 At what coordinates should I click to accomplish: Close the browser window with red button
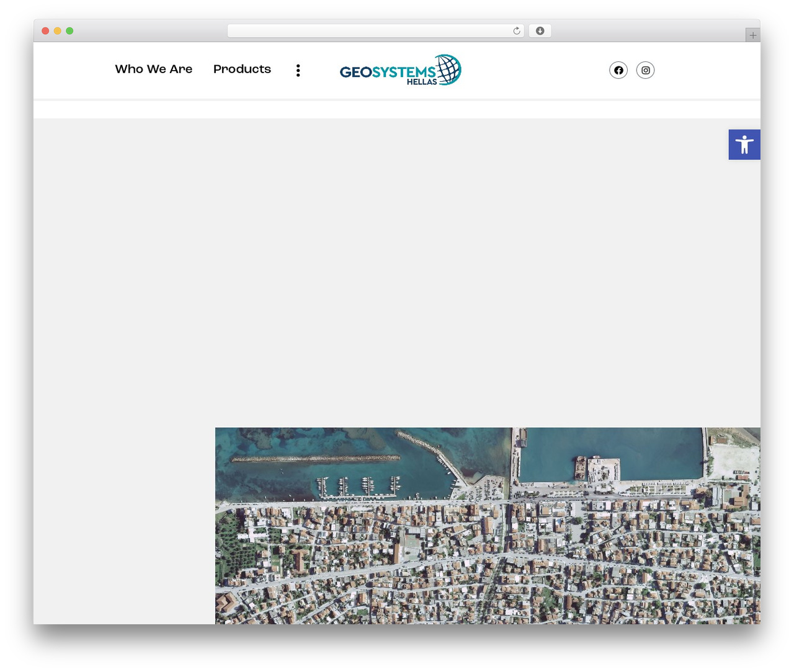point(45,31)
